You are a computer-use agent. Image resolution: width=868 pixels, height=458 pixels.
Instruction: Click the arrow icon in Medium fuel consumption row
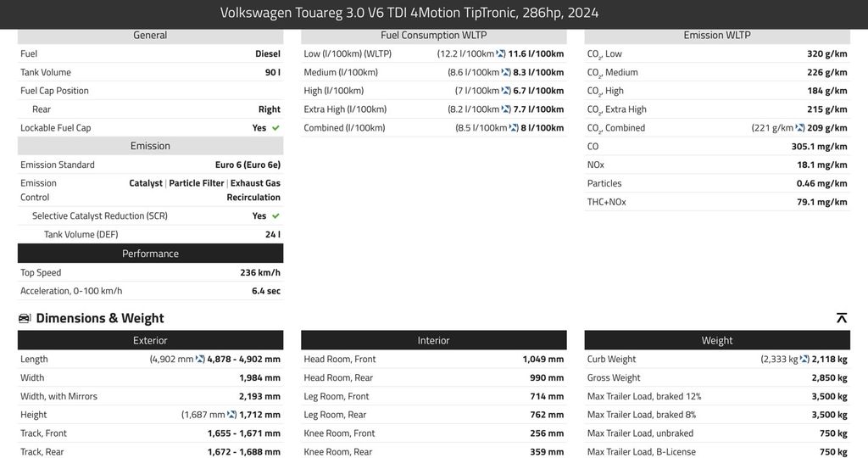(506, 72)
